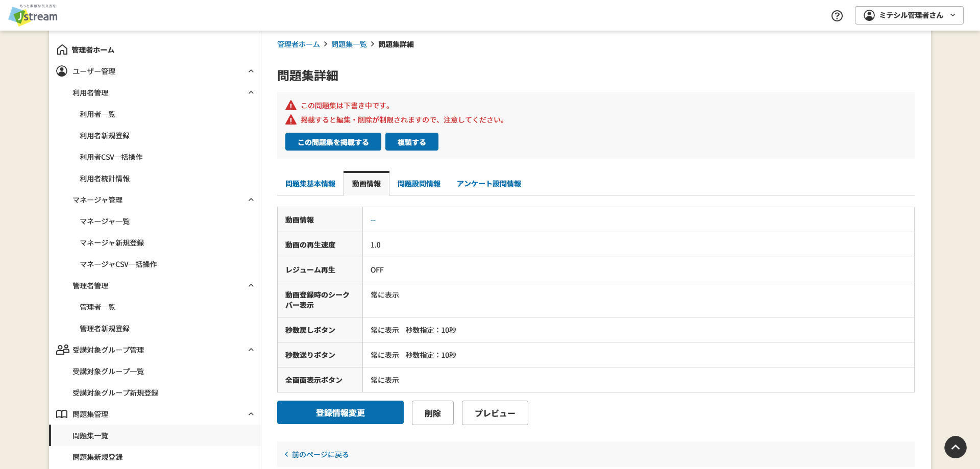Open 利用者新規登録 in the sidebar
The width and height of the screenshot is (980, 469).
pyautogui.click(x=105, y=136)
